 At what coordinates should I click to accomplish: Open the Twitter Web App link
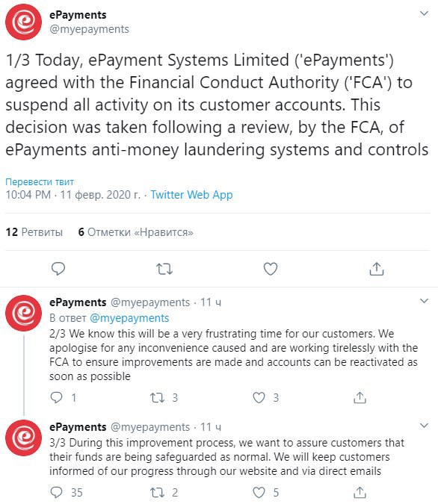(191, 195)
